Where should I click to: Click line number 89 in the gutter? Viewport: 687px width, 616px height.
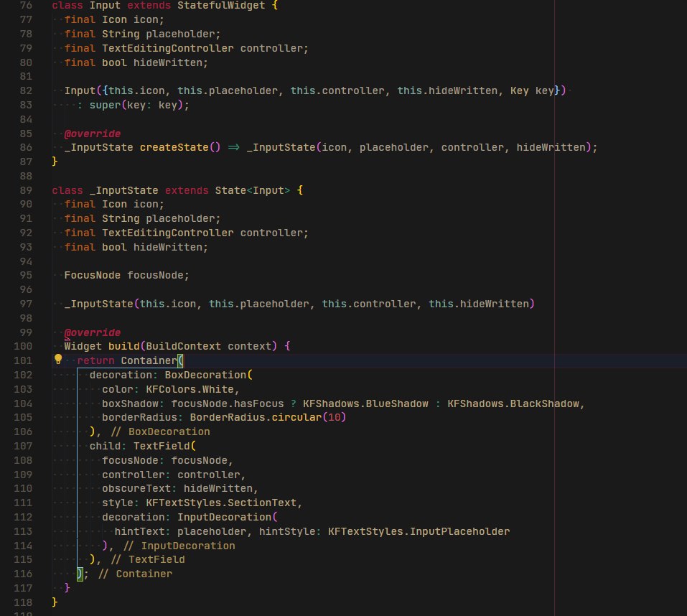[x=27, y=190]
